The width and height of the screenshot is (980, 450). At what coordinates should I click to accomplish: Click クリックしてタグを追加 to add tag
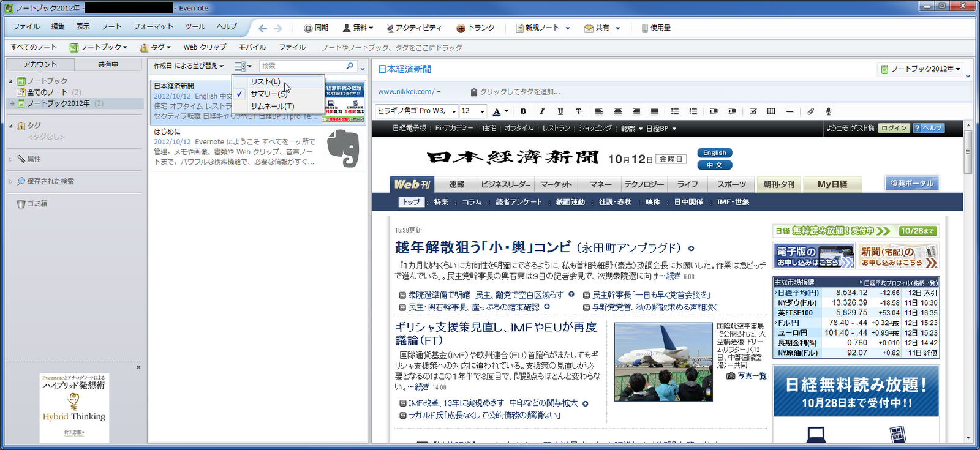(519, 92)
